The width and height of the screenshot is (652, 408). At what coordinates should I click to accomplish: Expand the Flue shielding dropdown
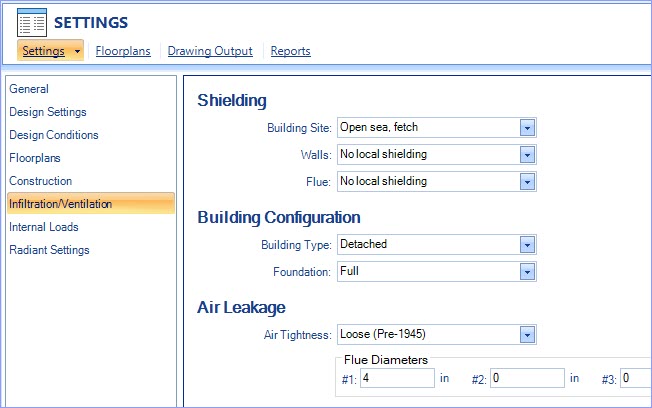[x=527, y=182]
